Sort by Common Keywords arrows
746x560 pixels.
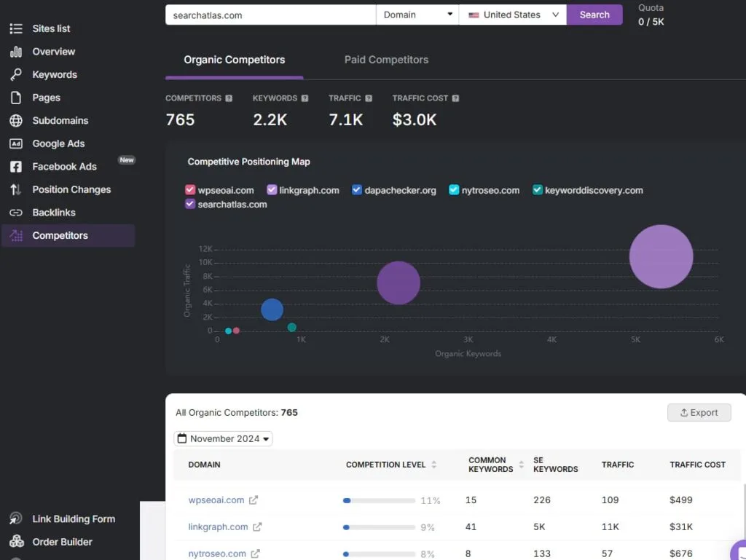pos(522,465)
